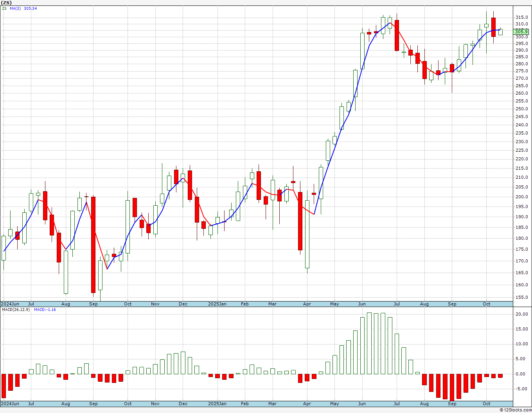532x413 pixels.
Task: Click 2024Jun on the MACD panel time axis
Action: tap(10, 404)
